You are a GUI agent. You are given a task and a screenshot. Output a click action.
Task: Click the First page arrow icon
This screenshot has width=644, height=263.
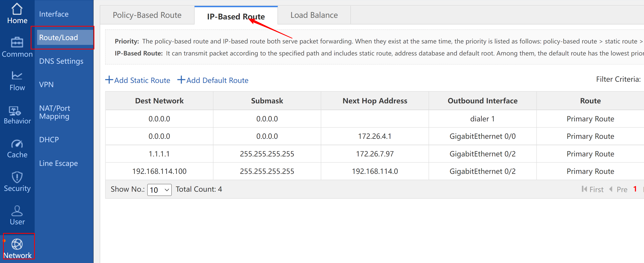584,189
